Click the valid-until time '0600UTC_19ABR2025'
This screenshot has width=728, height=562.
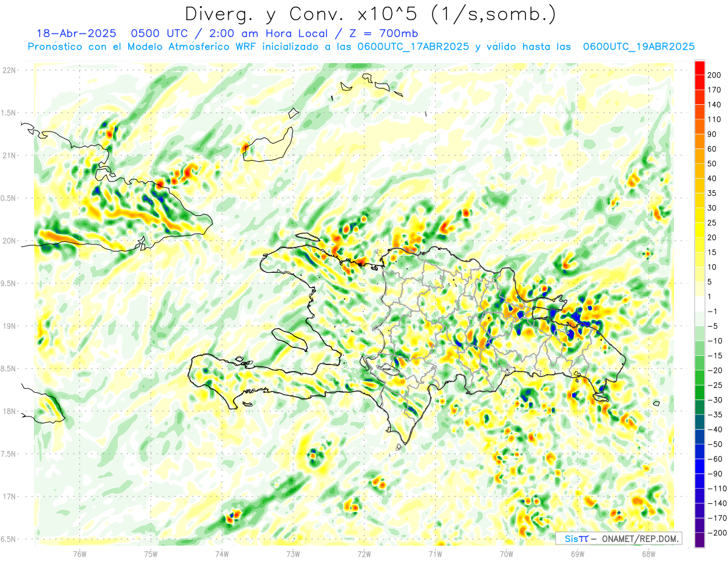639,47
